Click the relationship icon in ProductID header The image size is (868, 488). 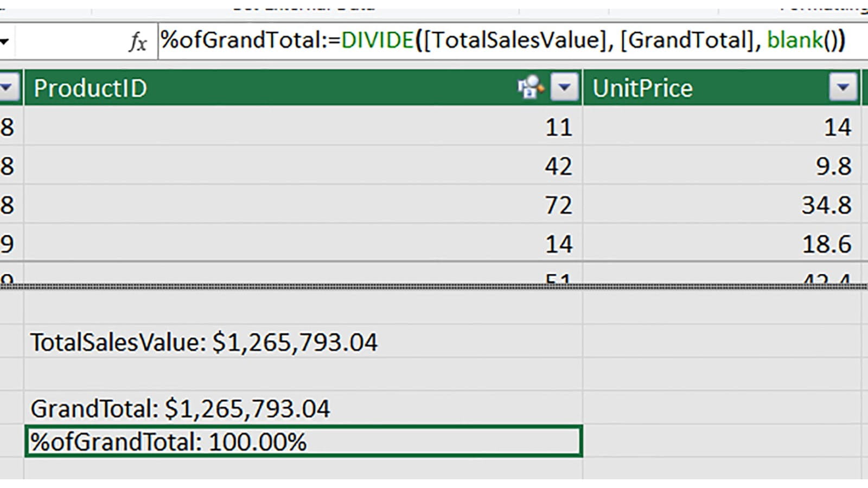(x=530, y=87)
